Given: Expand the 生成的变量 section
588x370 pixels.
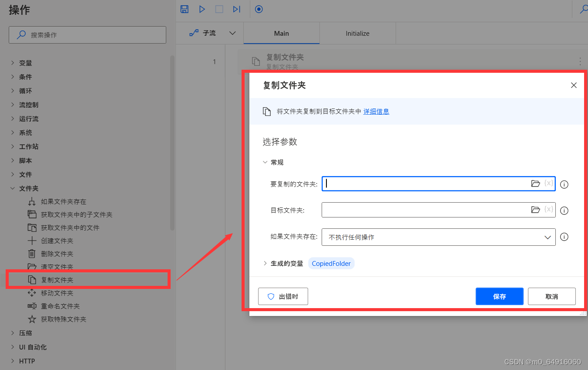Looking at the screenshot, I should [265, 263].
